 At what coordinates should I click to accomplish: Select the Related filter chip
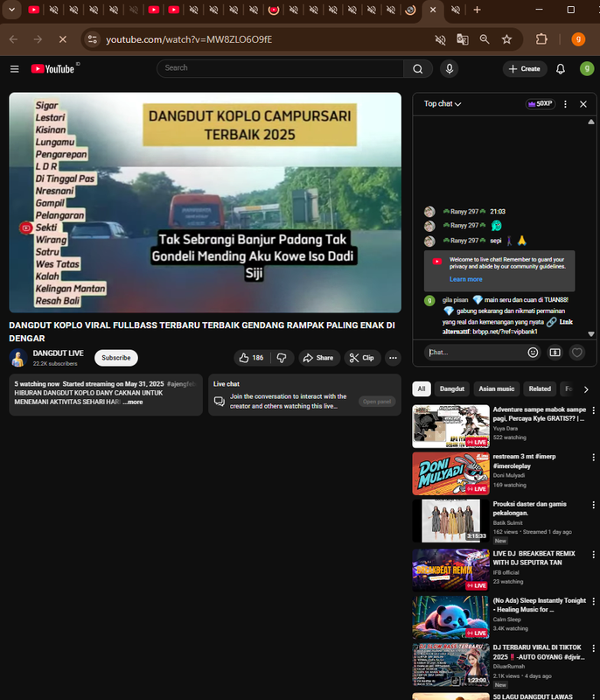(x=540, y=388)
